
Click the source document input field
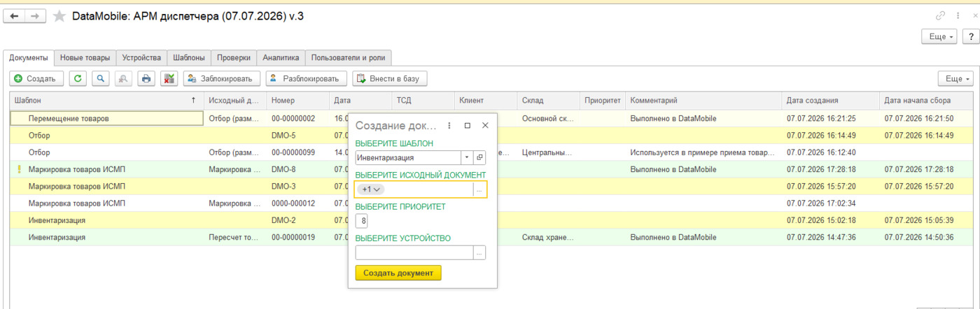(x=414, y=189)
